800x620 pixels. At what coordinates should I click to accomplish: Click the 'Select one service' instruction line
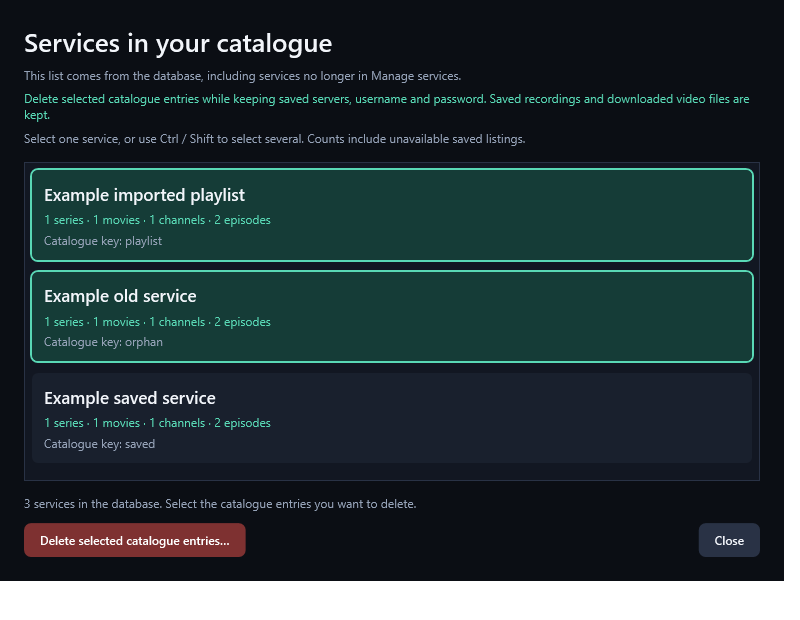pos(274,139)
